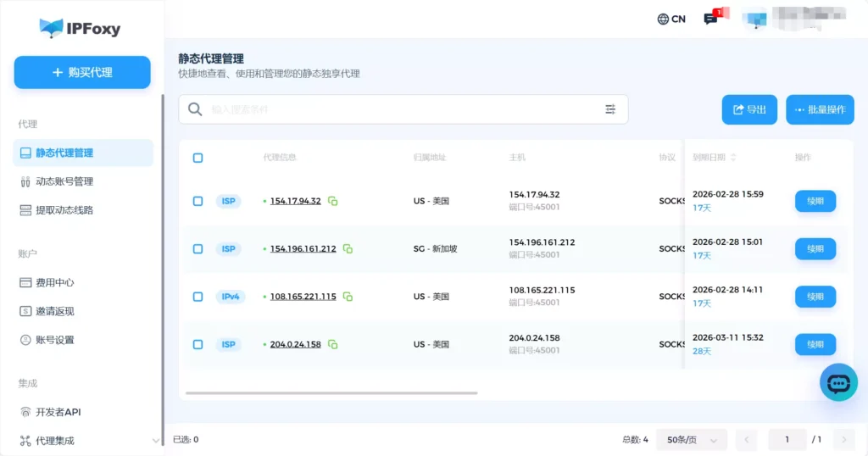Copy the 154.17.94.32 proxy address
This screenshot has height=456, width=868.
click(x=333, y=202)
